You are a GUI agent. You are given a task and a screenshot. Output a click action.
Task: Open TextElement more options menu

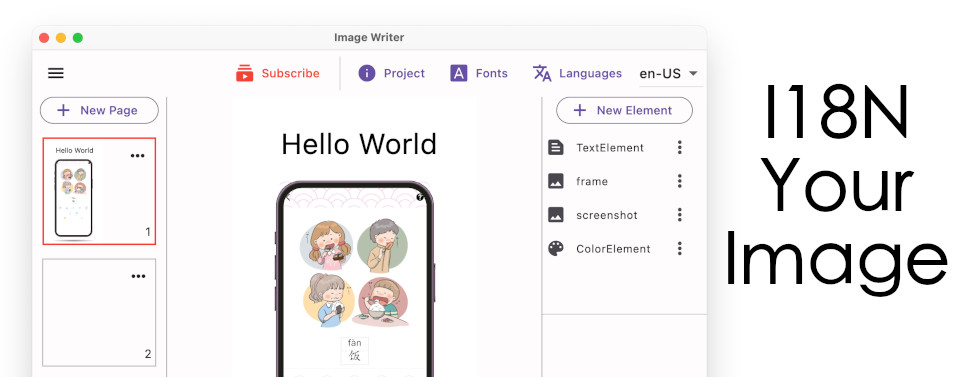(x=679, y=147)
